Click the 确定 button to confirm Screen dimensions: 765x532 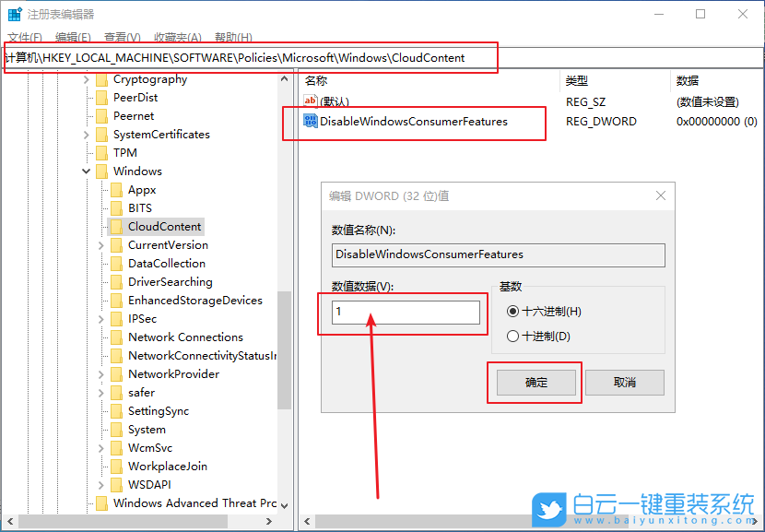click(x=535, y=383)
